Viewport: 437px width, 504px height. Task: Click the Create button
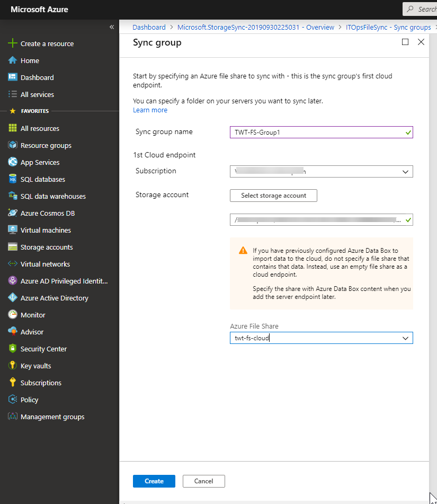point(154,481)
